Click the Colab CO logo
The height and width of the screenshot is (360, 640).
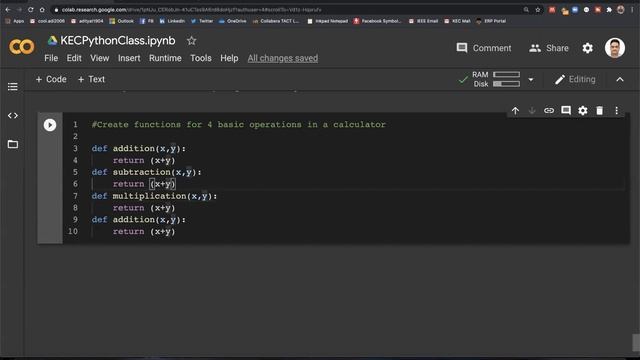click(x=22, y=47)
